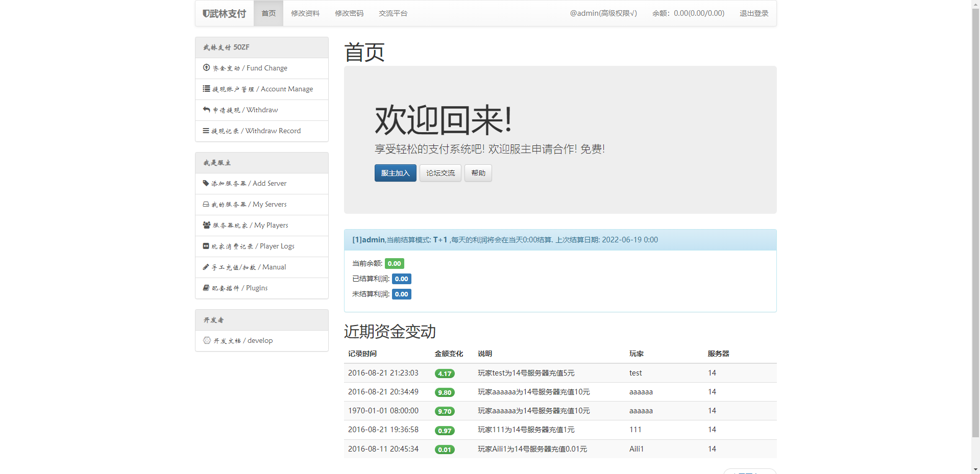Viewport: 980px width, 474px height.
Task: Click the 未结算利润 0.00 badge
Action: (402, 294)
